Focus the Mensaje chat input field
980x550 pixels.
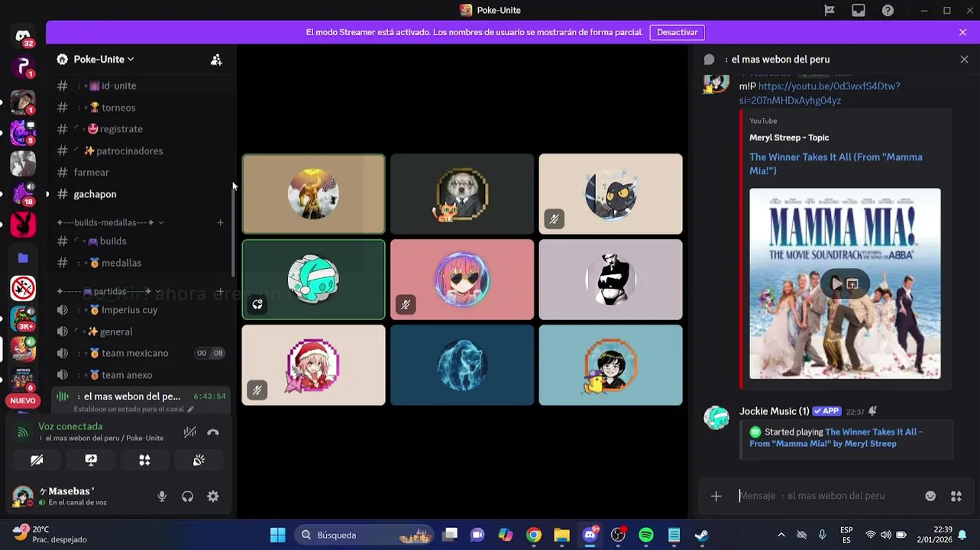click(x=825, y=496)
